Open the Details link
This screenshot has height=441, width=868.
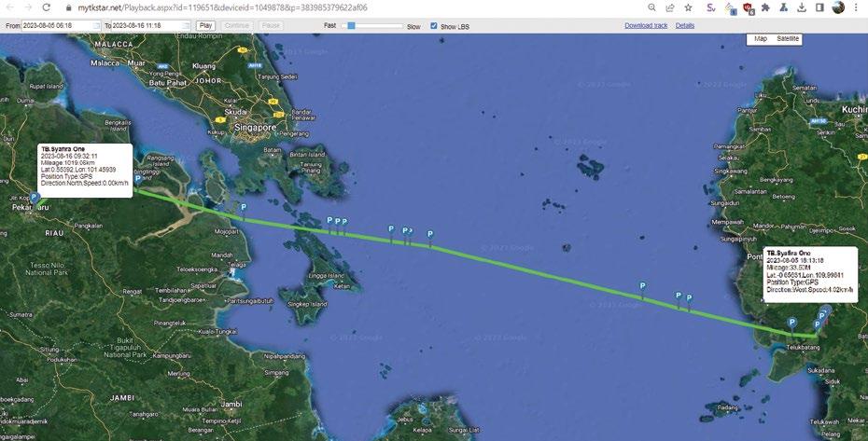[x=685, y=25]
